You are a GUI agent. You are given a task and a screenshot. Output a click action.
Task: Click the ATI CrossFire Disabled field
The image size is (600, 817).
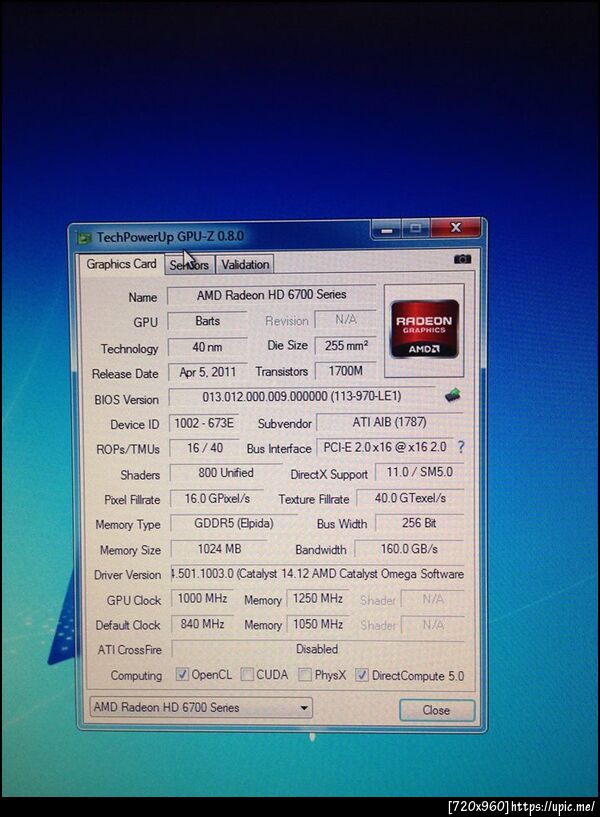click(317, 649)
